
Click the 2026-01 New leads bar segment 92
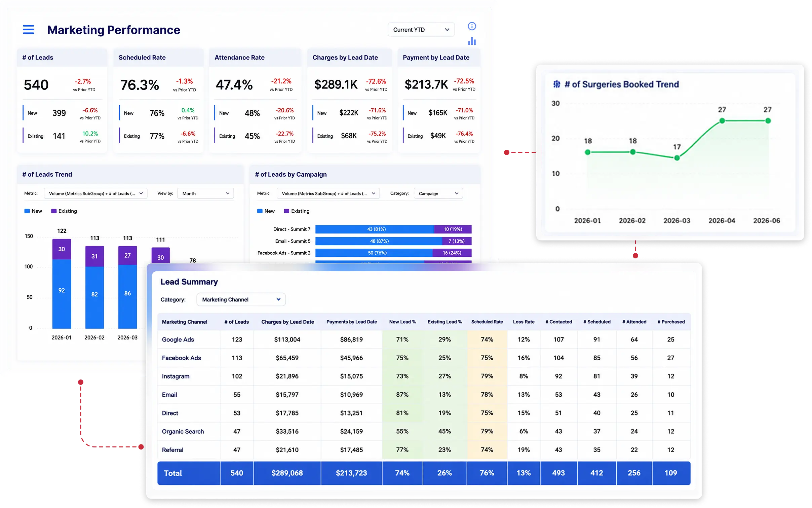62,294
